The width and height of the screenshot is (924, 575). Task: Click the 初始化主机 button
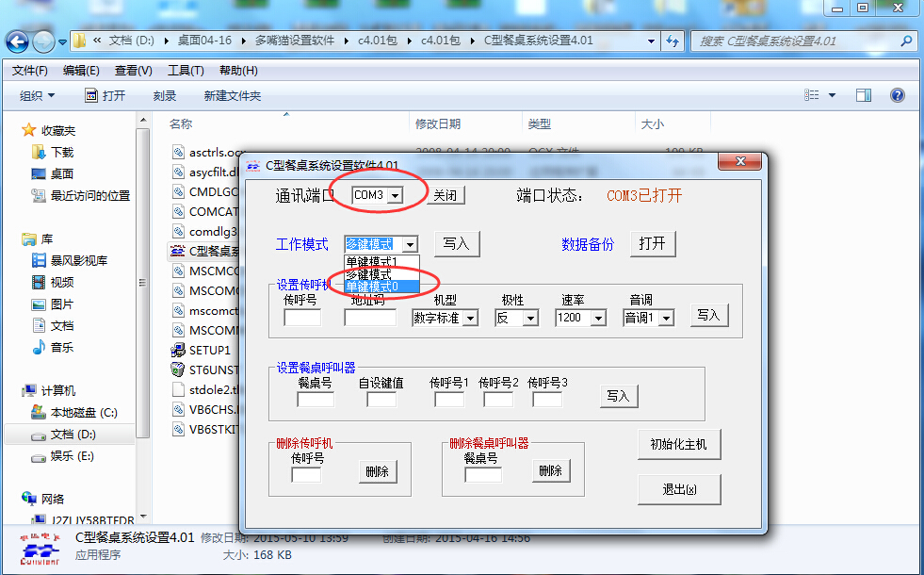(678, 445)
